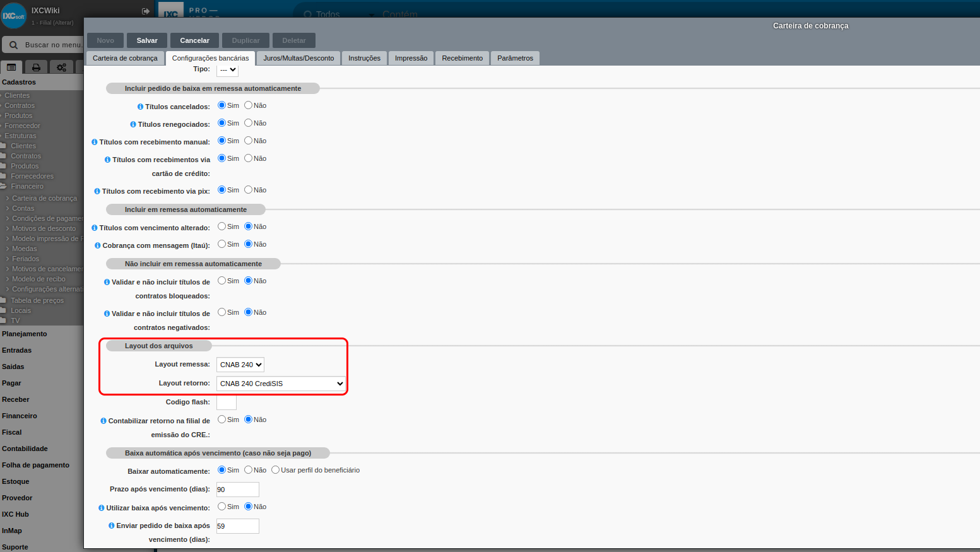Click info icon for Enviar pedido de baixa
980x552 pixels.
[x=112, y=526]
